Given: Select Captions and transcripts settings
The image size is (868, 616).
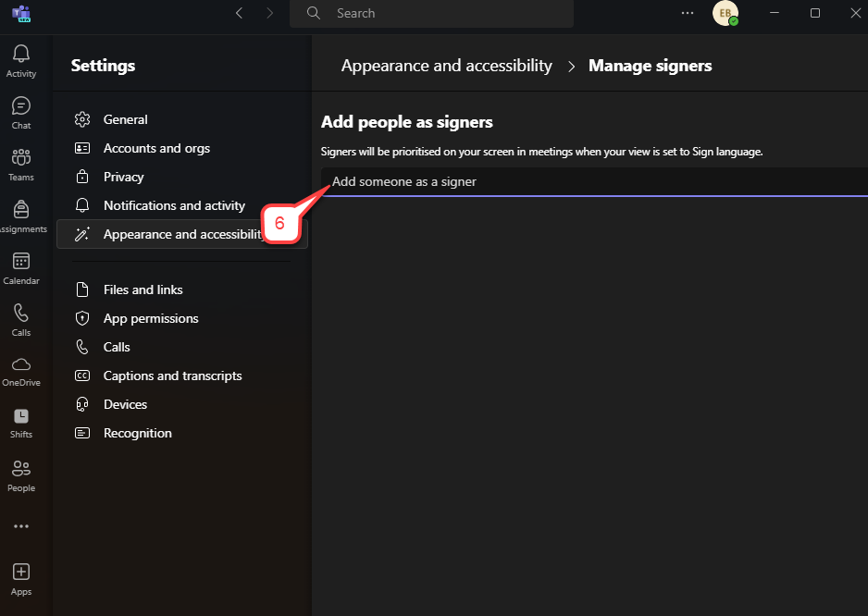Looking at the screenshot, I should (x=172, y=376).
